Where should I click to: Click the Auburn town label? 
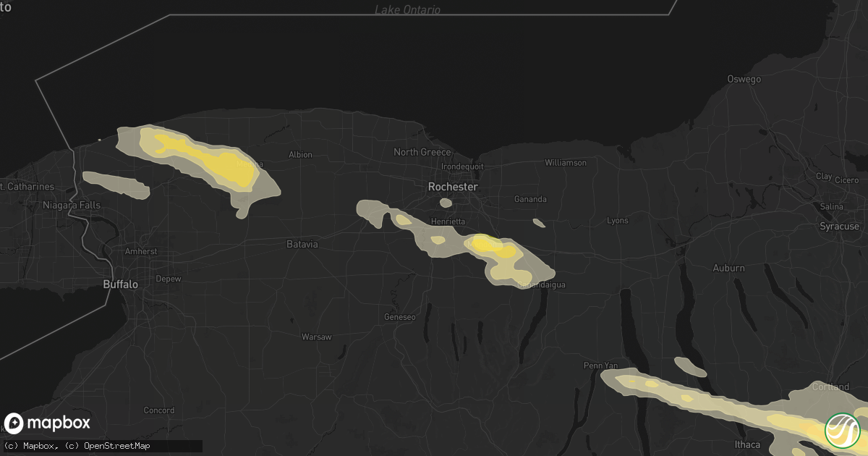tap(728, 268)
